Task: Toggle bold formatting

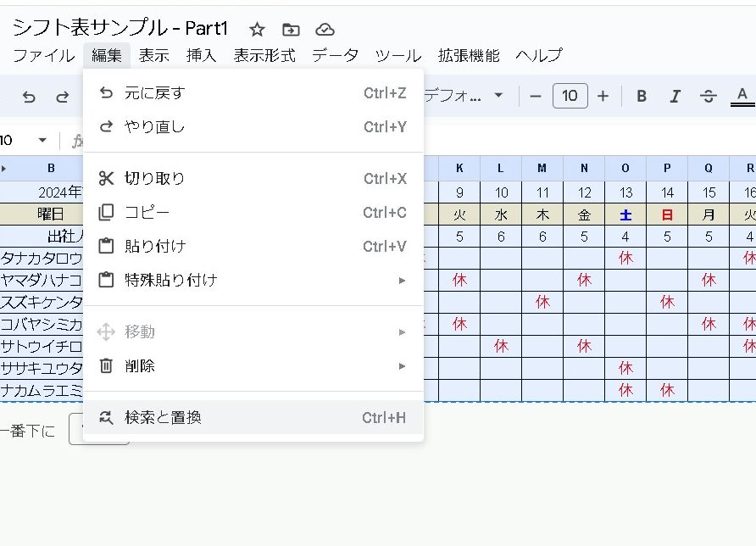Action: click(642, 96)
